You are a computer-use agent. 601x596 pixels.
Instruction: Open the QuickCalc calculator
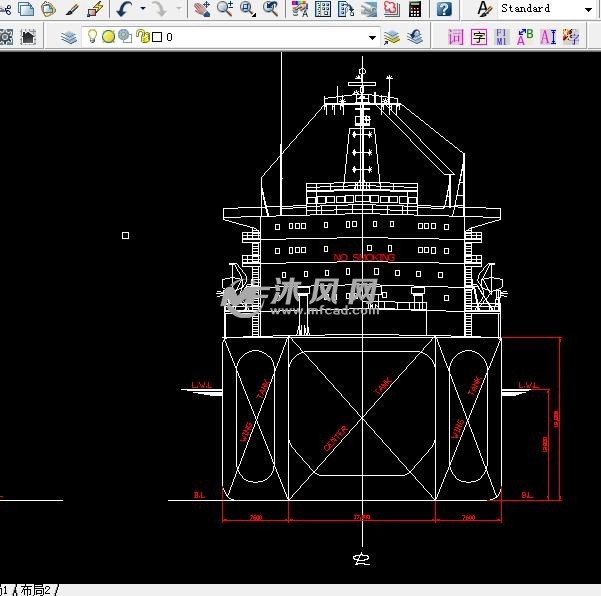414,9
